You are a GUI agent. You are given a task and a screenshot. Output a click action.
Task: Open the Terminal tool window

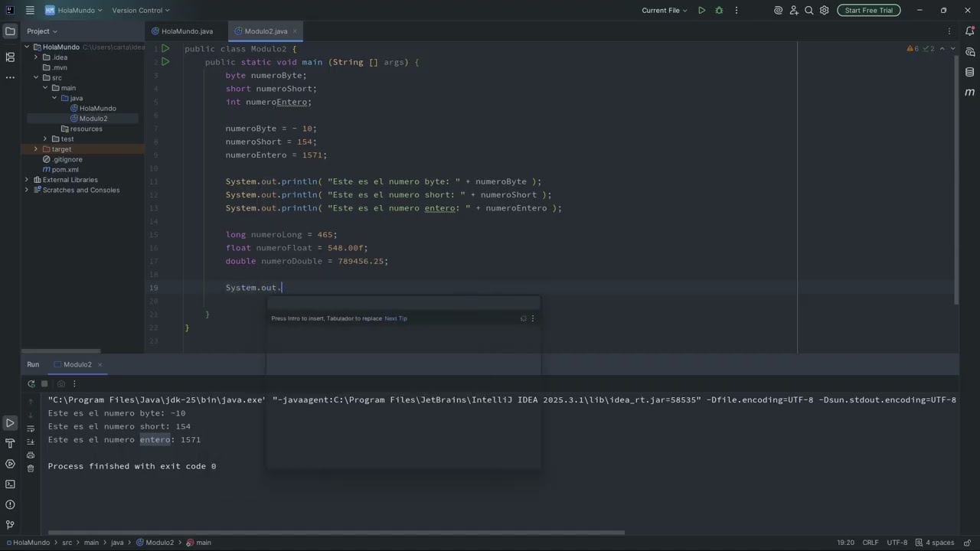pos(10,484)
